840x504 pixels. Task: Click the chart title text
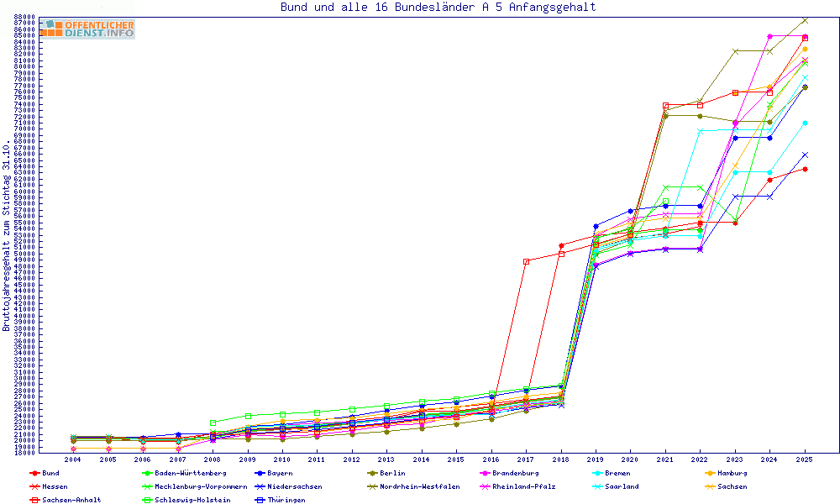pos(438,8)
